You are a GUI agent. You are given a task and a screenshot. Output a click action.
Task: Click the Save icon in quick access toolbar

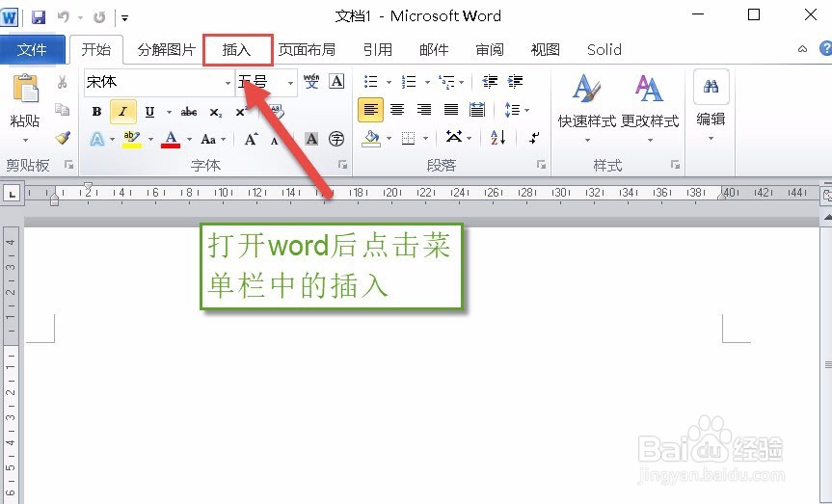click(x=39, y=17)
